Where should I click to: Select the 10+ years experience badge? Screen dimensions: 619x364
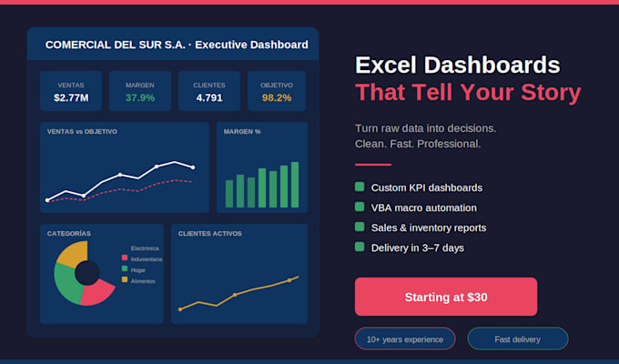pyautogui.click(x=405, y=339)
